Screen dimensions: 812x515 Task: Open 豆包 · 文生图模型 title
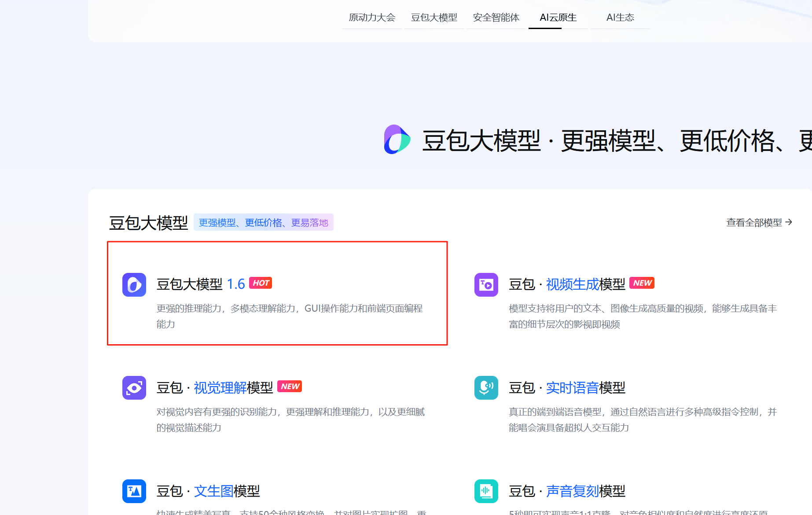pyautogui.click(x=208, y=491)
